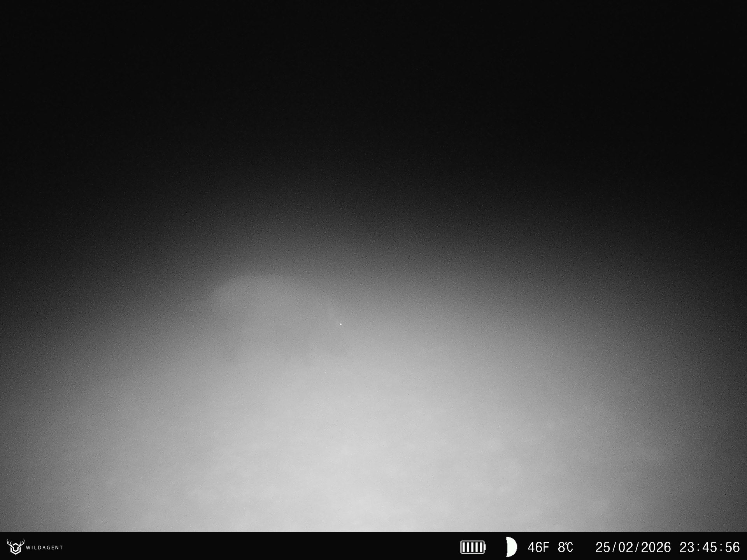
Task: Click the seconds value 56 in time
Action: point(732,547)
